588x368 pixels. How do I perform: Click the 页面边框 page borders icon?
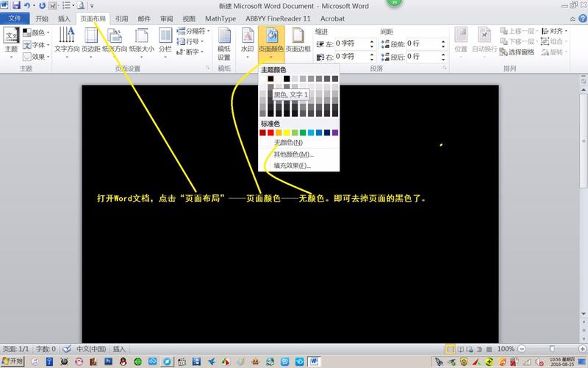coord(298,35)
